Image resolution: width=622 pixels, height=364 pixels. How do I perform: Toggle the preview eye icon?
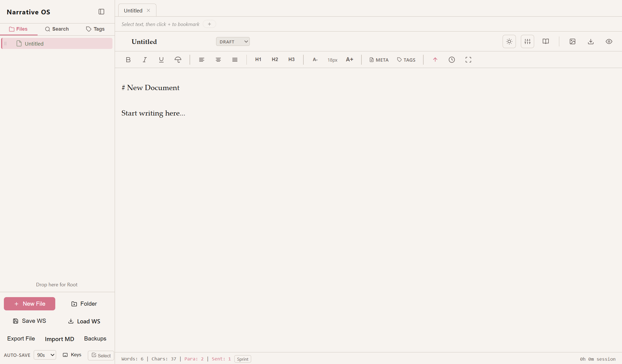[609, 41]
